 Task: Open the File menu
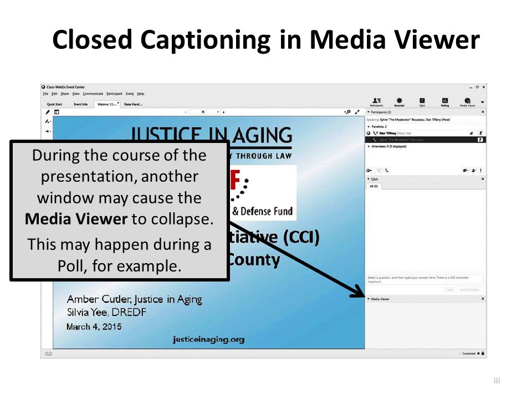45,94
